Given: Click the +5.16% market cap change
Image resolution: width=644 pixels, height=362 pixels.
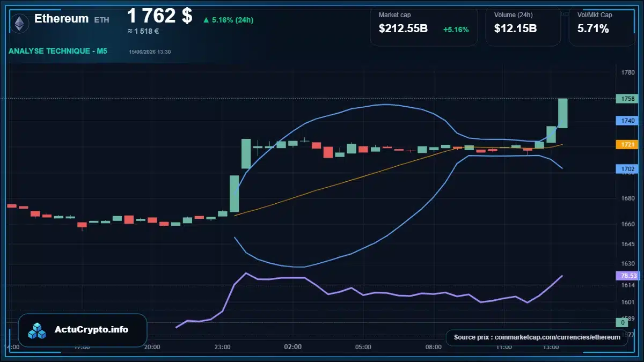Looking at the screenshot, I should (456, 29).
